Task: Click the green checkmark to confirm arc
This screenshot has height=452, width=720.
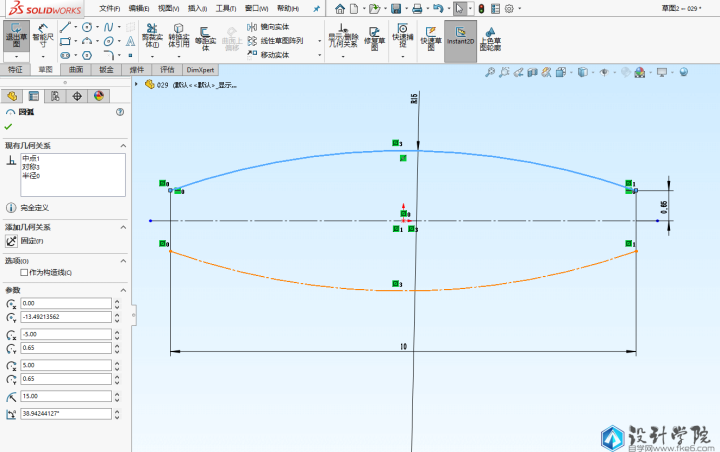Action: click(9, 127)
